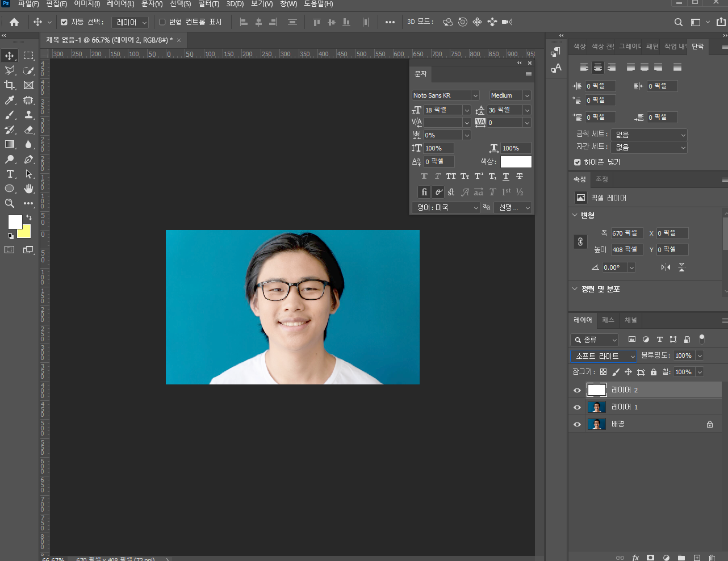Image resolution: width=728 pixels, height=561 pixels.
Task: Open the 문자 panel menu
Action: (529, 74)
